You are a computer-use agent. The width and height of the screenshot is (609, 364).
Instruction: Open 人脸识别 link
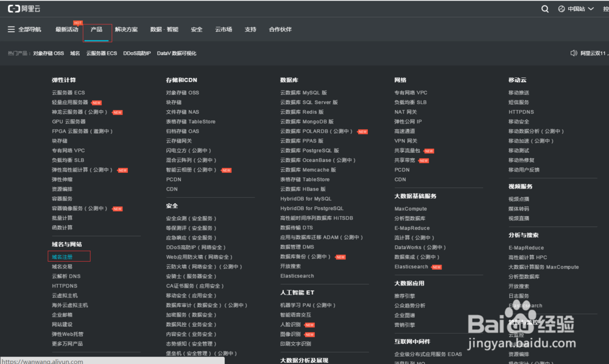coord(290,324)
